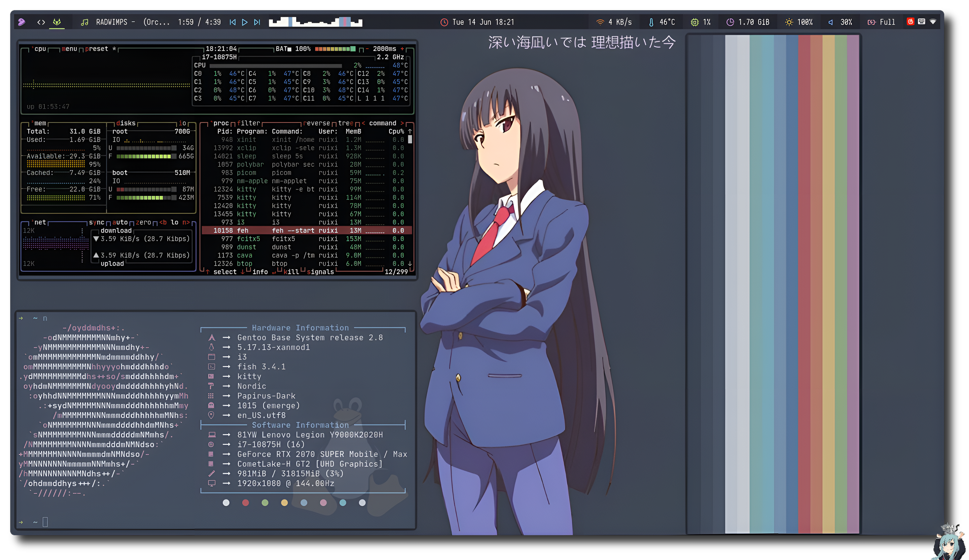Click the terminal prompt cursor
969x560 pixels.
point(45,522)
